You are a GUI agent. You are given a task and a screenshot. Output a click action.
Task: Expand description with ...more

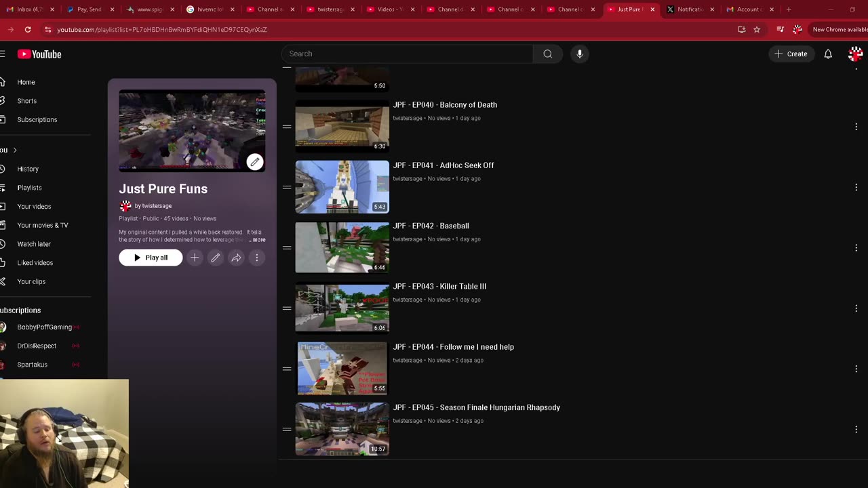[x=257, y=240]
